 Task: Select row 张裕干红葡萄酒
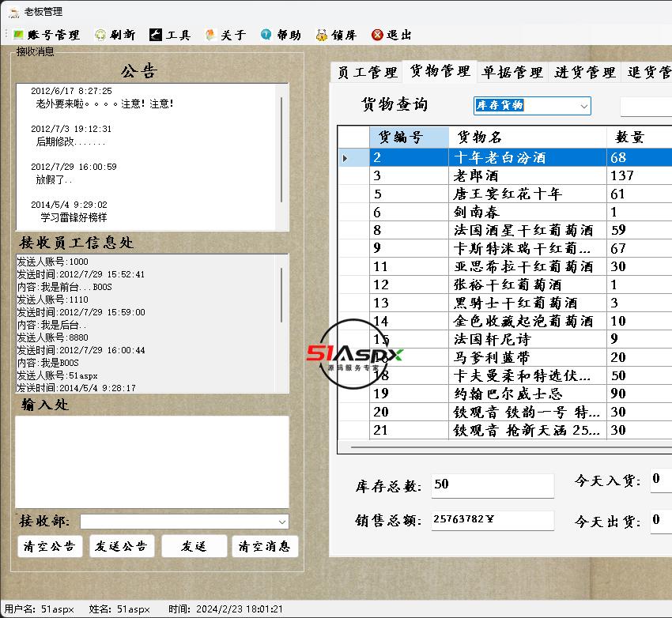505,285
